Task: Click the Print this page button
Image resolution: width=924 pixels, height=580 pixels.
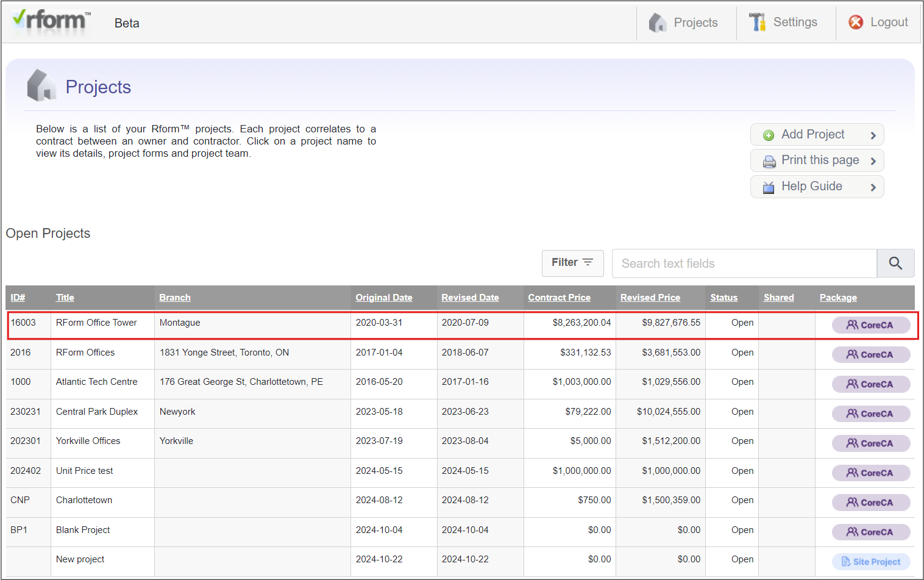Action: 817,160
